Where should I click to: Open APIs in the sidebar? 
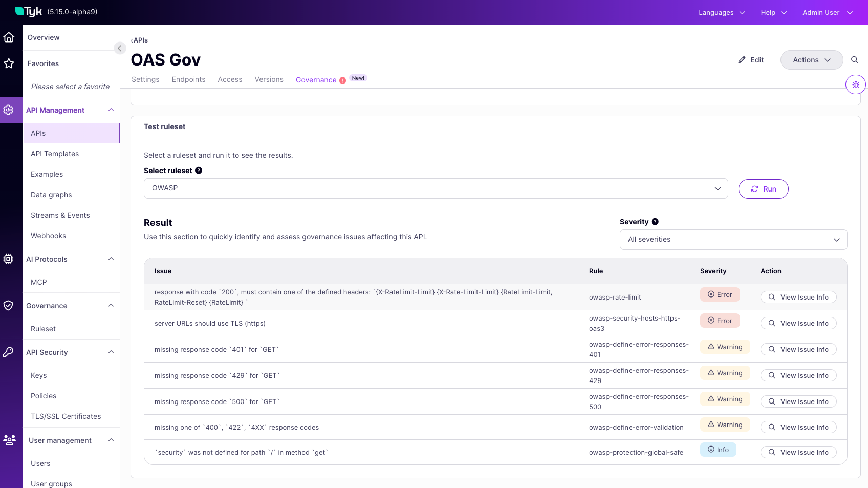tap(71, 133)
